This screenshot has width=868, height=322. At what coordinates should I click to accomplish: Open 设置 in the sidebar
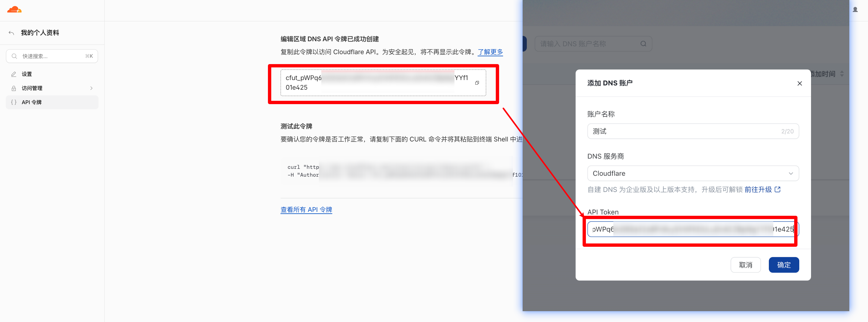tap(52, 74)
